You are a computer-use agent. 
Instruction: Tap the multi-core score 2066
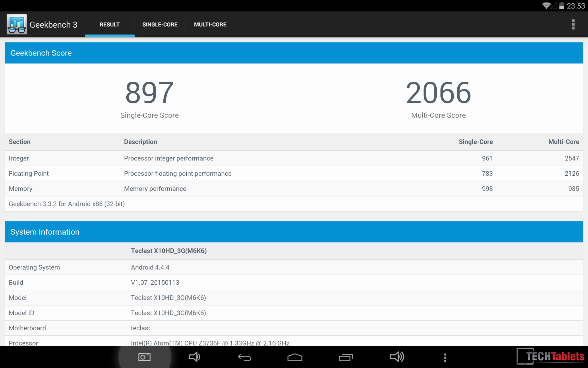pyautogui.click(x=438, y=93)
